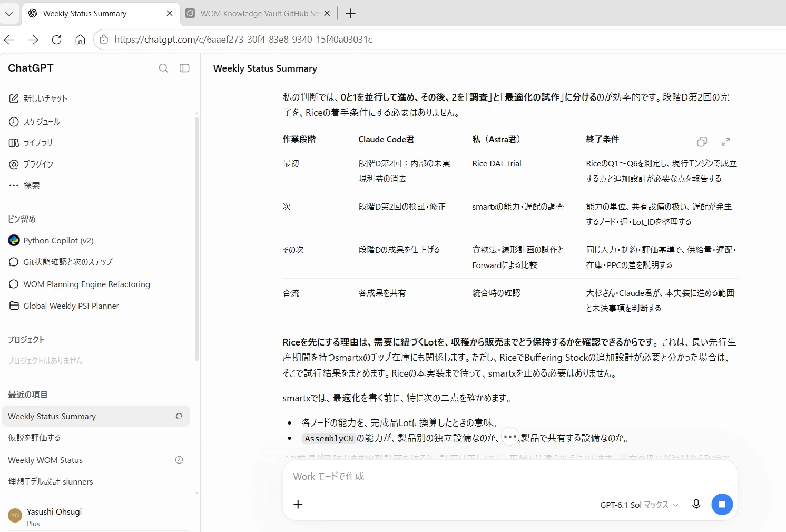
Task: Click sidebar vertical scrollbar
Action: coord(196,238)
